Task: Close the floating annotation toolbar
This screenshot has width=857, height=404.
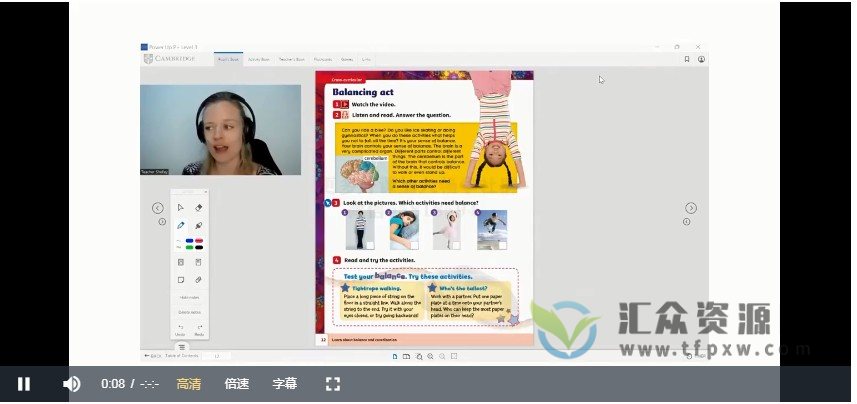Action: click(x=206, y=192)
